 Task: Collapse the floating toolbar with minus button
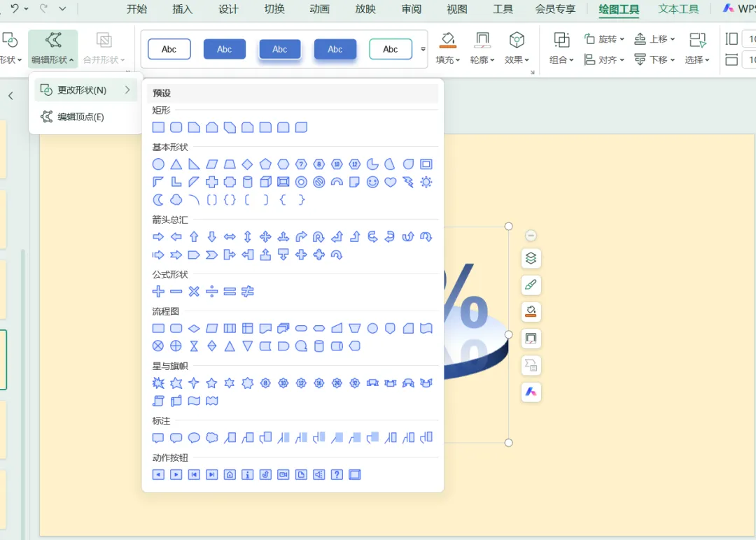click(531, 236)
